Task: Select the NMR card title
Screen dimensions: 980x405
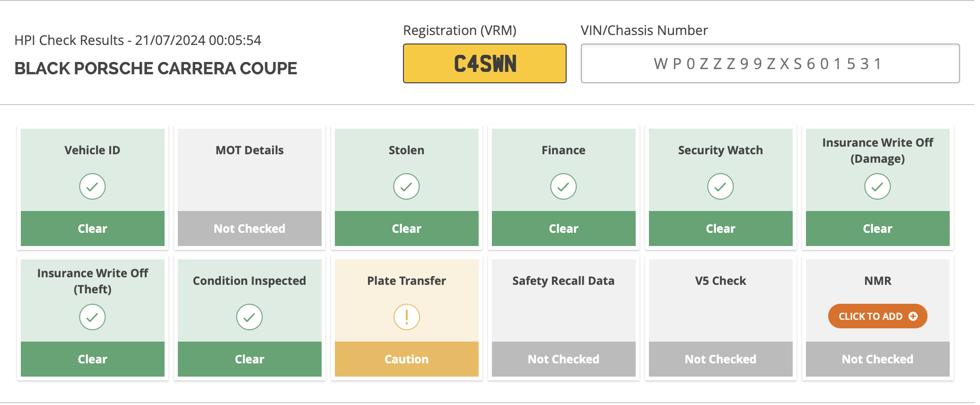Action: tap(878, 281)
